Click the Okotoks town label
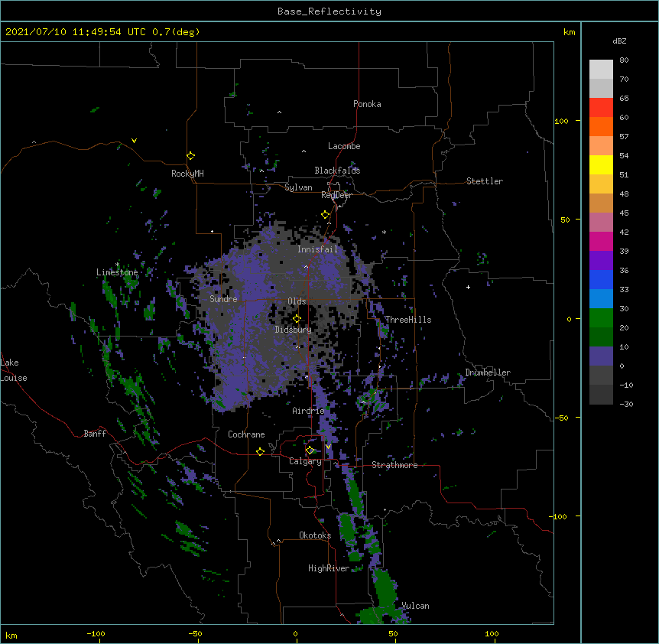Screen dimensions: 659x644 pyautogui.click(x=315, y=535)
